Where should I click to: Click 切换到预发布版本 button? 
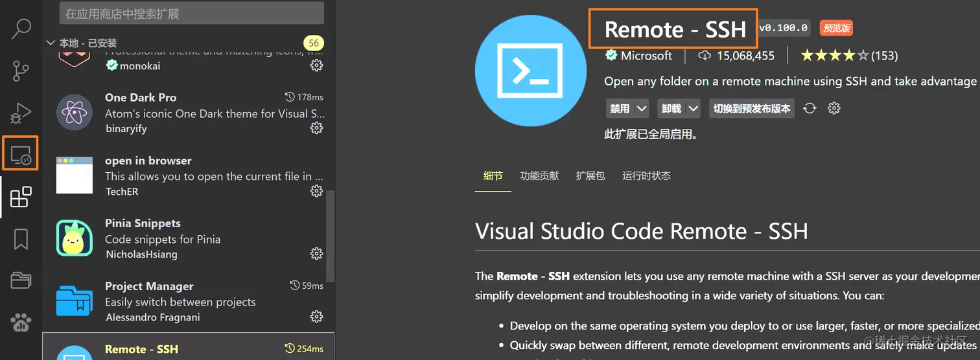coord(752,108)
